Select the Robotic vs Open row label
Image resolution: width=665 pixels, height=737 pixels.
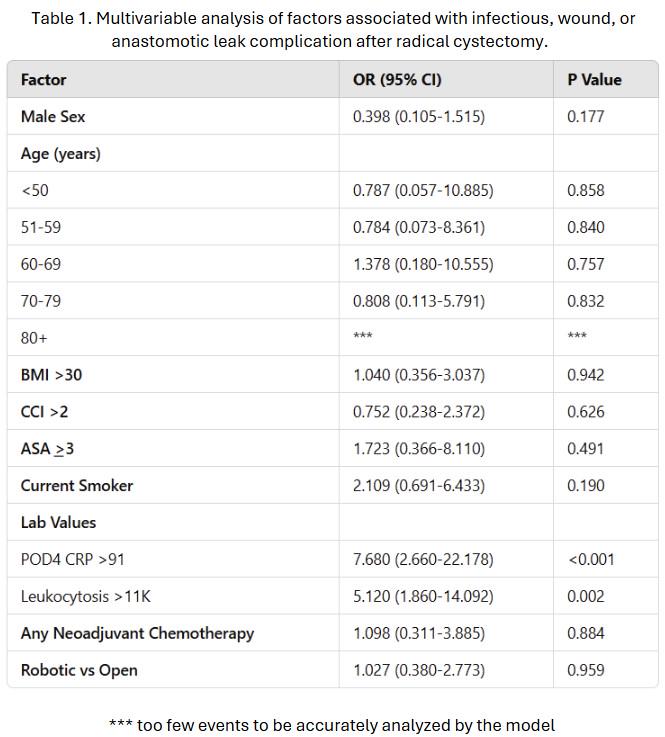point(79,670)
